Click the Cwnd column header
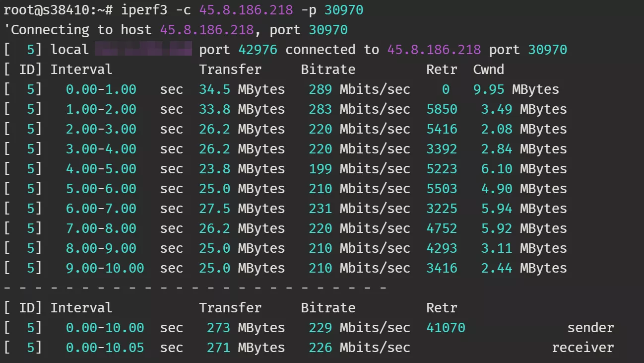This screenshot has width=644, height=363. click(488, 70)
